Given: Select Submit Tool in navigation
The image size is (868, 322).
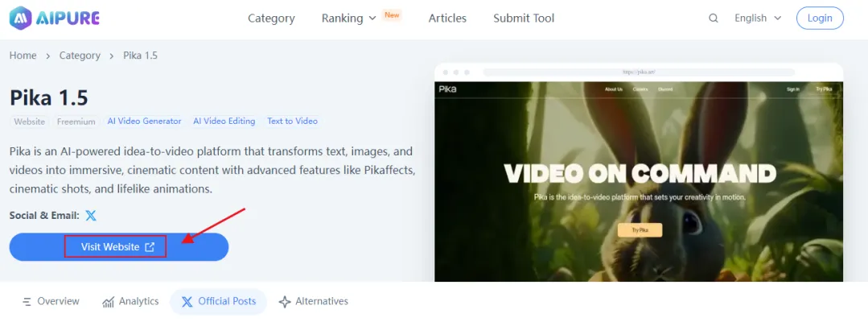Looking at the screenshot, I should [x=524, y=18].
